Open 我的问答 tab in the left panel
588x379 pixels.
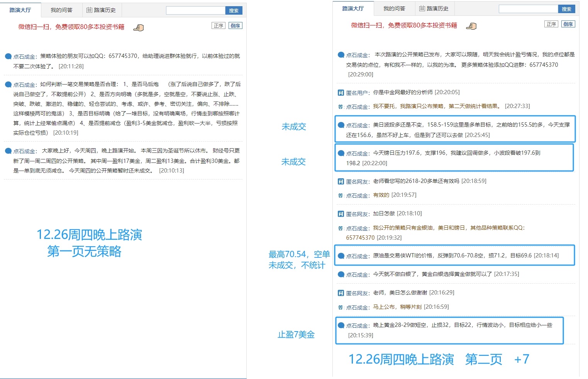61,10
